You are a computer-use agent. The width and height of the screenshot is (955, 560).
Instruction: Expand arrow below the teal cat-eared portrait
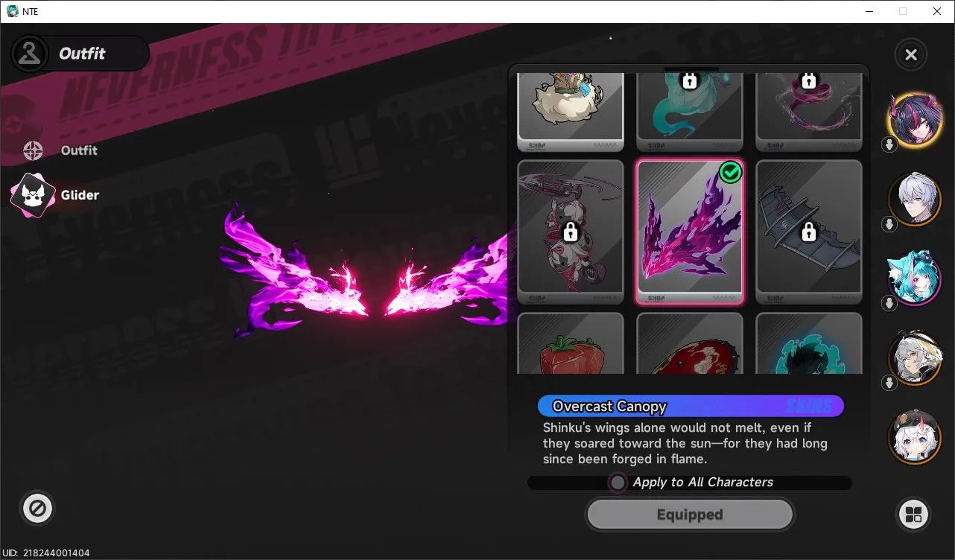(x=889, y=303)
